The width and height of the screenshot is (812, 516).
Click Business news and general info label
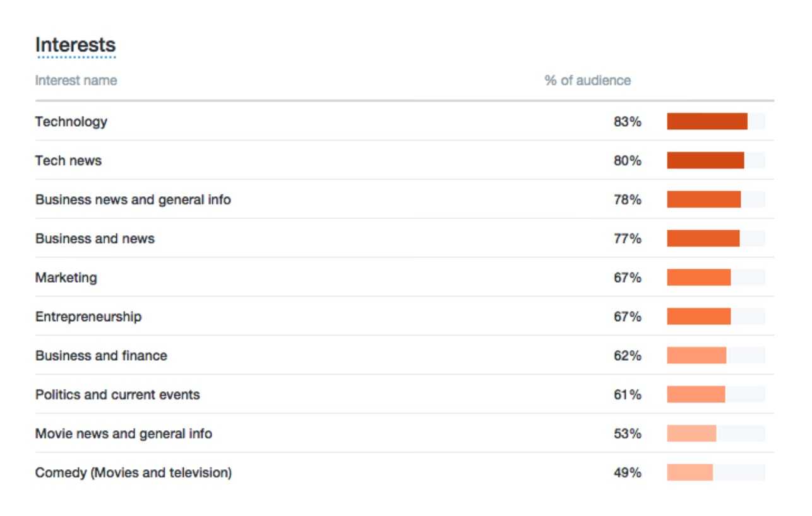pos(133,199)
